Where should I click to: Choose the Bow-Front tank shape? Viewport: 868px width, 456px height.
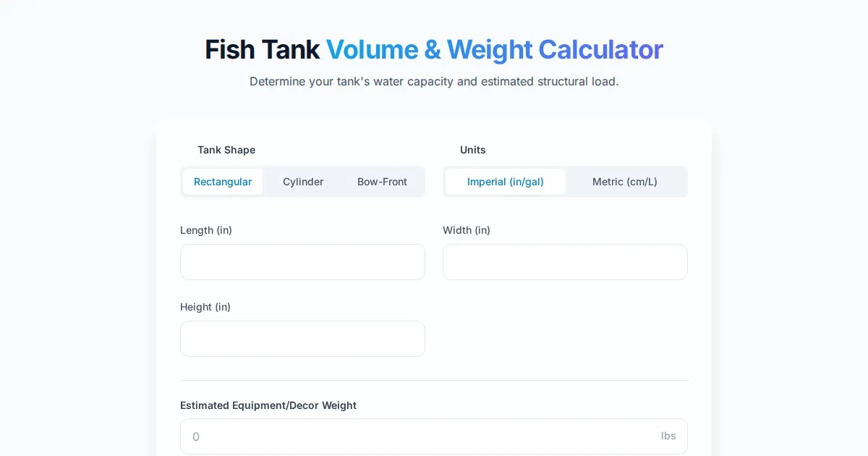pos(382,182)
